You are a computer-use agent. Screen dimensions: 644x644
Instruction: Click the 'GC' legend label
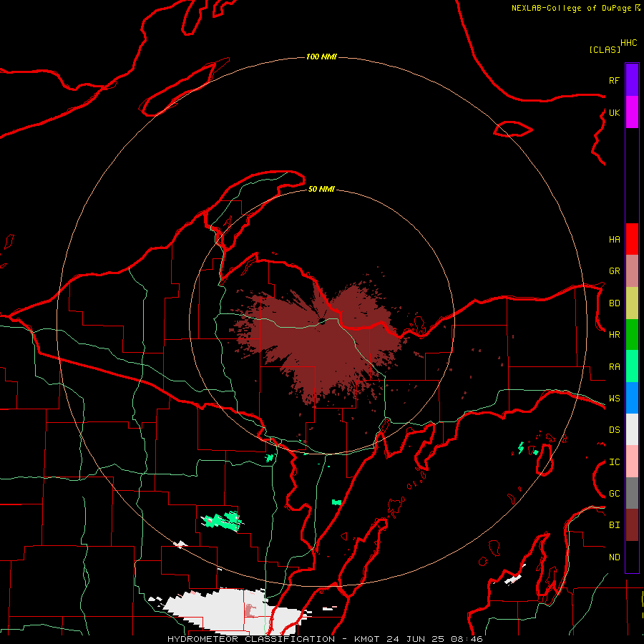click(x=614, y=494)
